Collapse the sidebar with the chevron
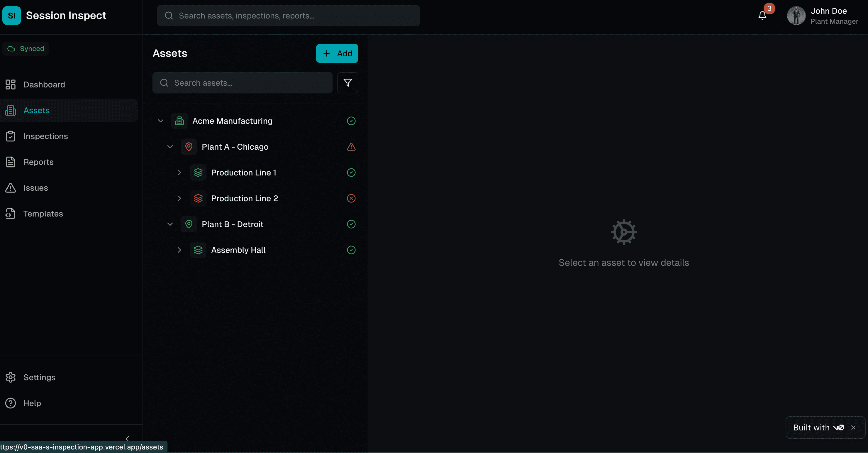This screenshot has width=868, height=453. (x=127, y=438)
